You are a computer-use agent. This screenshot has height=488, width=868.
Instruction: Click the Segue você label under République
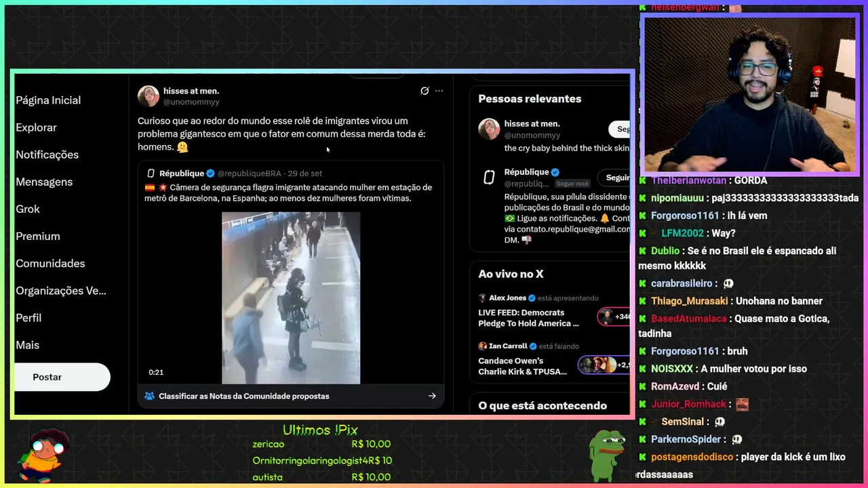[572, 184]
